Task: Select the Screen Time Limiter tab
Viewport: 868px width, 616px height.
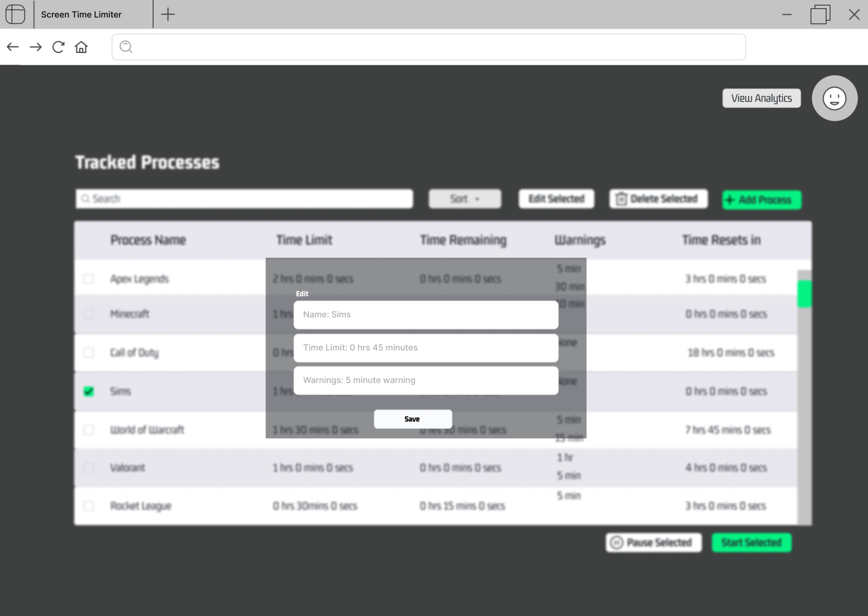Action: point(93,14)
